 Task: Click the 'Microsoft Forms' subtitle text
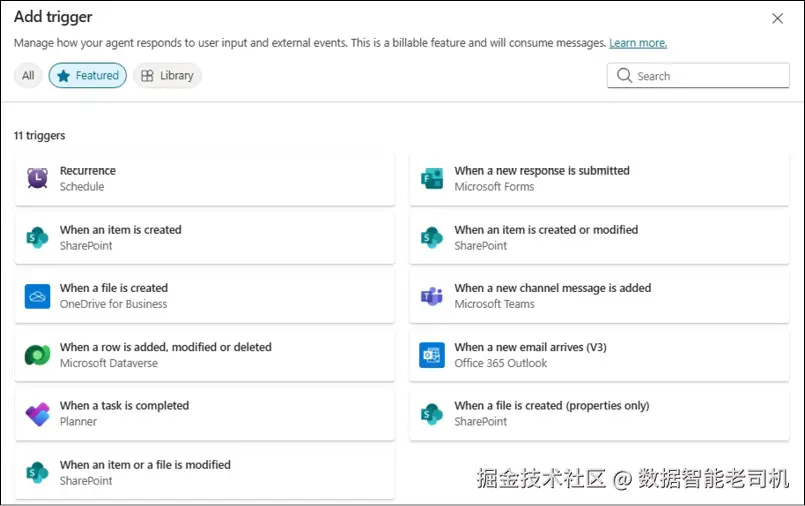tap(494, 187)
